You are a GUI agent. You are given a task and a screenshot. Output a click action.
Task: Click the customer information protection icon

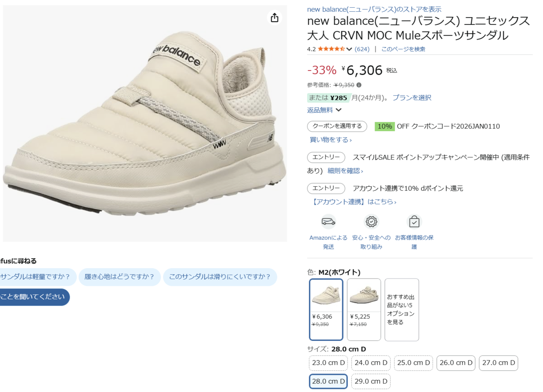pos(414,222)
